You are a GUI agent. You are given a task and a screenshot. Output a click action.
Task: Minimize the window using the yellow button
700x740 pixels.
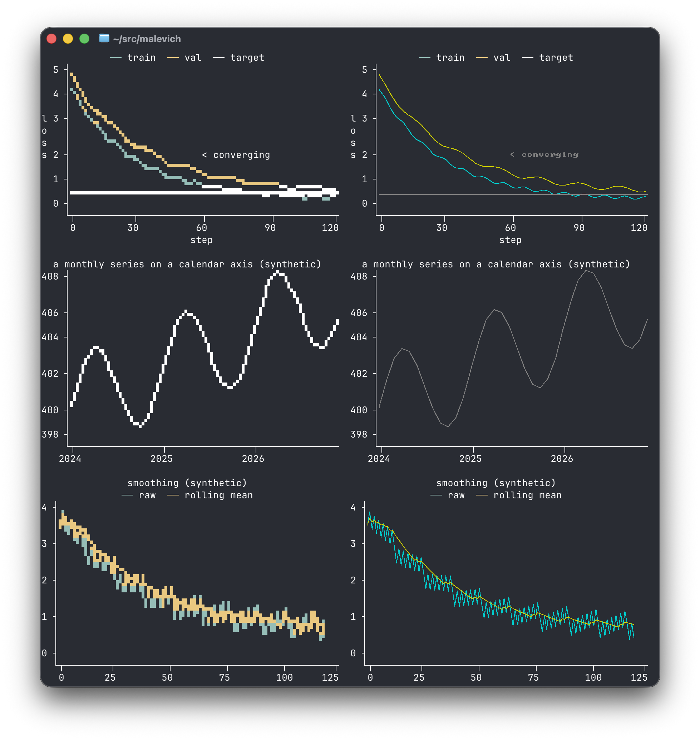pos(68,39)
